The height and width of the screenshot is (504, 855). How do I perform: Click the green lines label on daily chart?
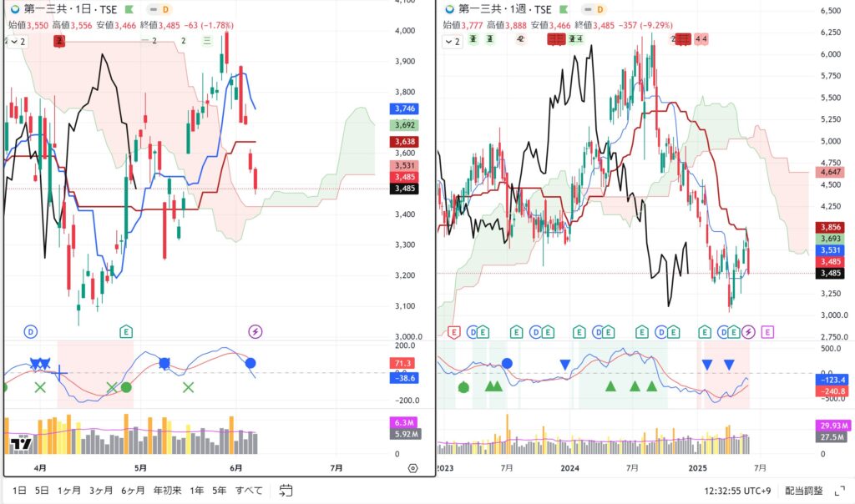tap(207, 41)
